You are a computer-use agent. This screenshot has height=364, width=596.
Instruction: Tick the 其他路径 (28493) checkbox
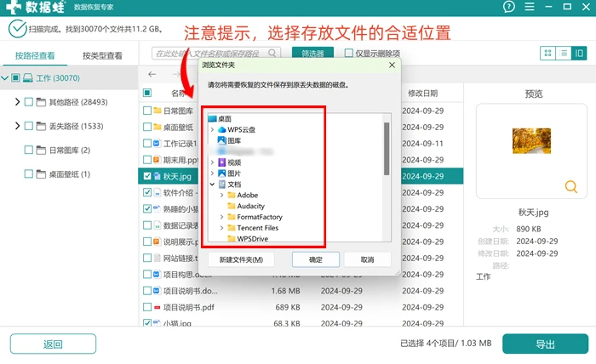(28, 102)
